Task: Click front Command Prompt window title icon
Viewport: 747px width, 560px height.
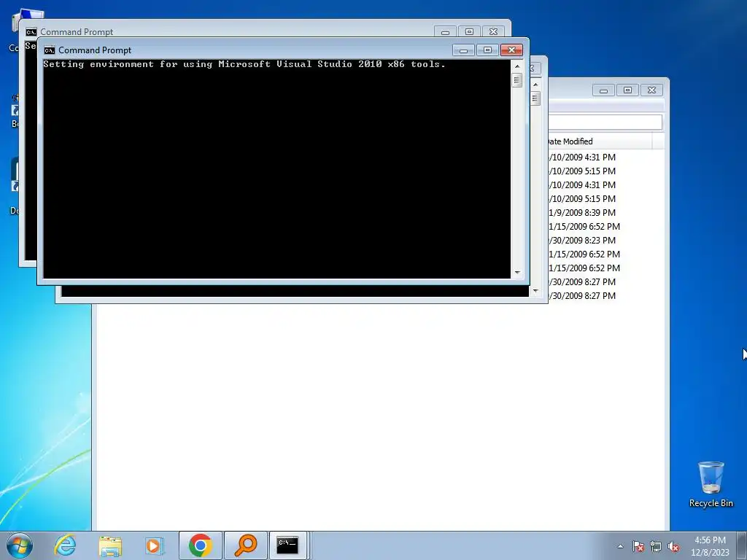Action: coord(49,50)
